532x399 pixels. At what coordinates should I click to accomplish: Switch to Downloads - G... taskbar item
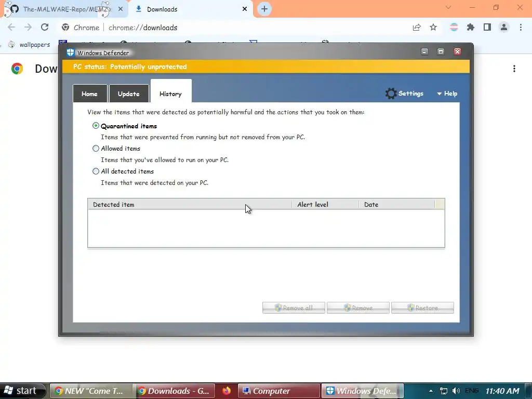(x=175, y=391)
